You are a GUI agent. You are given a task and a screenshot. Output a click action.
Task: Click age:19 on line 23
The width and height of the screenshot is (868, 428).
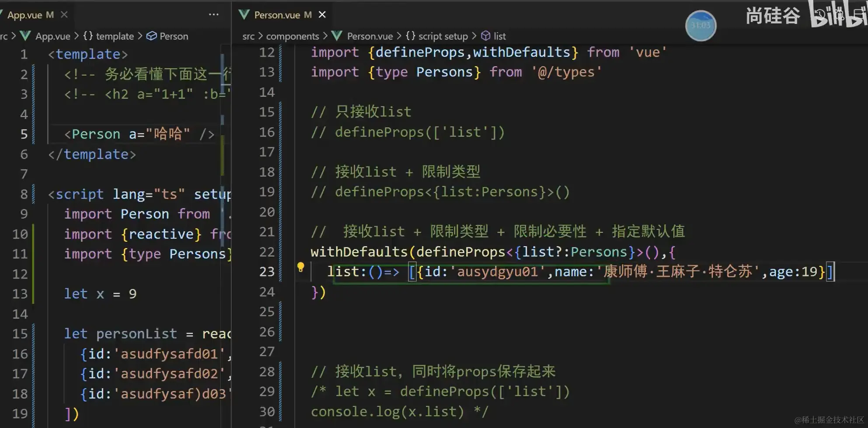click(x=793, y=271)
